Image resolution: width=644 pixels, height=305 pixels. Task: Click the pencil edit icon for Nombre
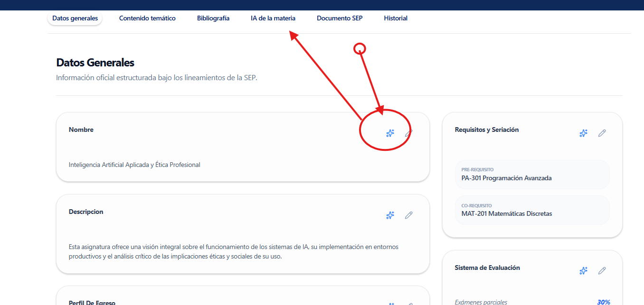408,133
